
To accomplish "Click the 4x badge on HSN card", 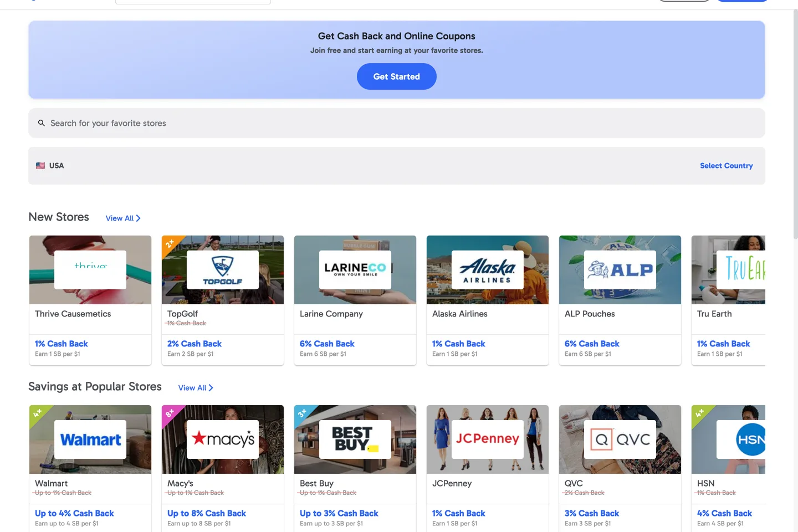I will (x=699, y=413).
